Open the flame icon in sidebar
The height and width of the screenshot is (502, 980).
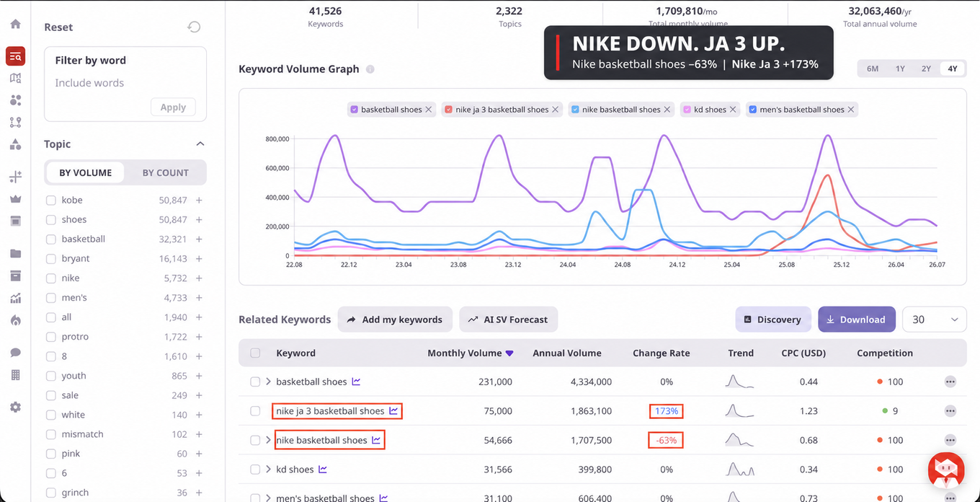point(15,320)
